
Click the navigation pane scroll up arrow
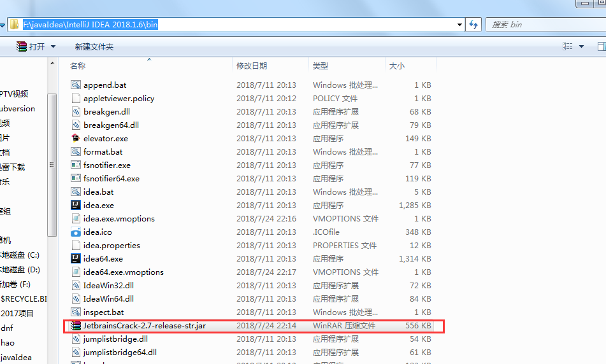coord(52,63)
